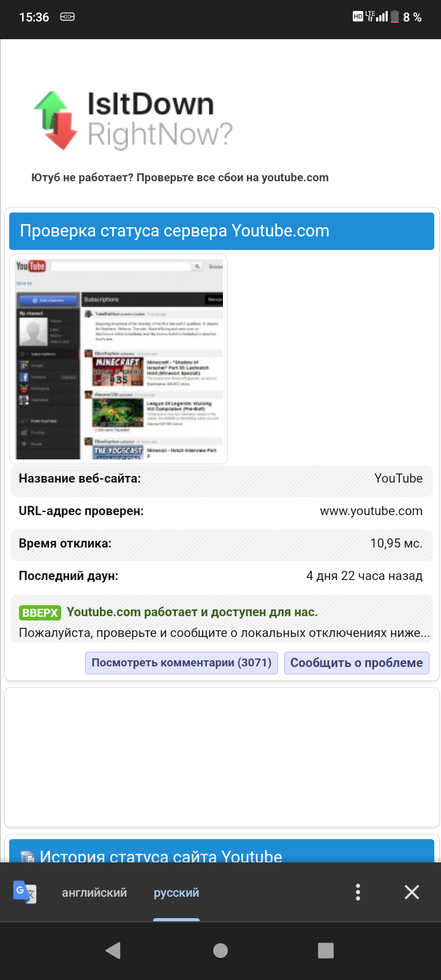Image resolution: width=441 pixels, height=980 pixels.
Task: Open the YouTube site screenshot thumbnail
Action: coord(119,359)
